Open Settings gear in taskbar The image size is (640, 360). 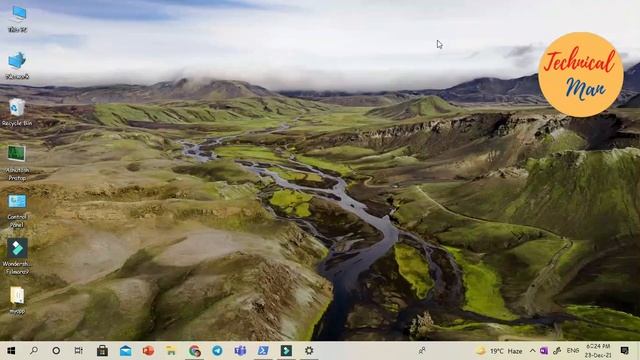click(309, 351)
